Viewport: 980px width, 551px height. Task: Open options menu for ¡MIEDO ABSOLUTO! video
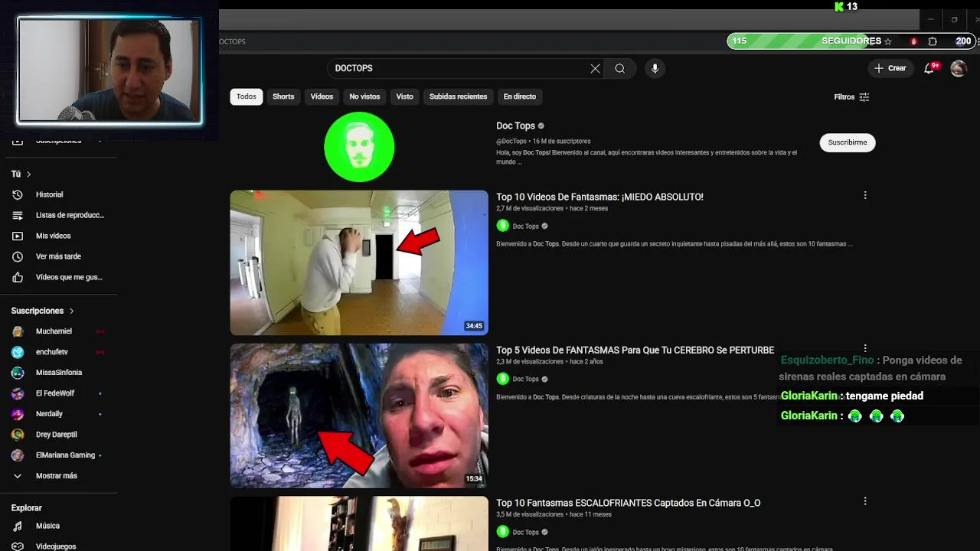tap(865, 196)
